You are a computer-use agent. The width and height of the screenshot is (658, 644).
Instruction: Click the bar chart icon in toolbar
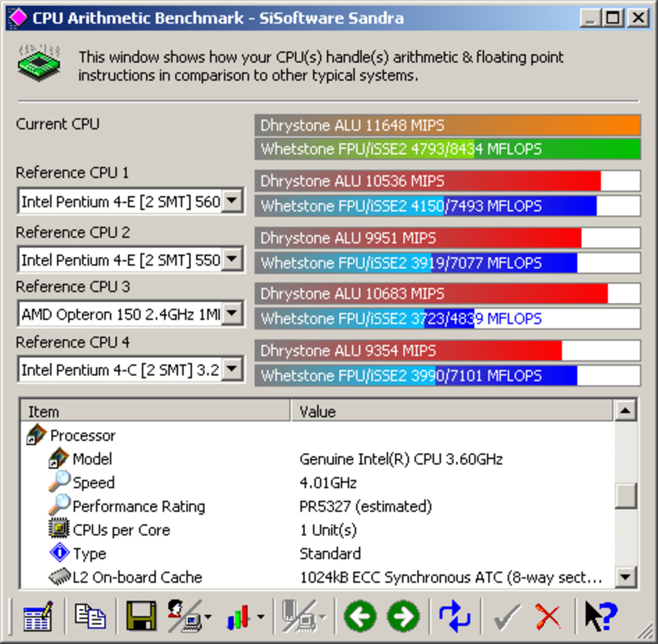238,616
